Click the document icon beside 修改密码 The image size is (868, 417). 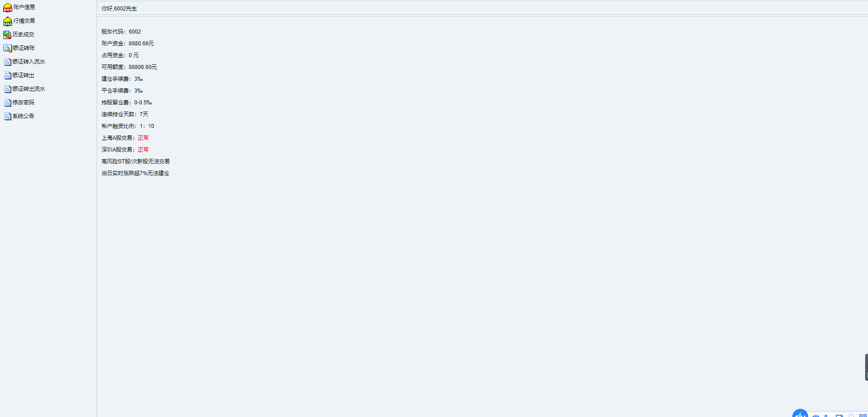coord(8,103)
